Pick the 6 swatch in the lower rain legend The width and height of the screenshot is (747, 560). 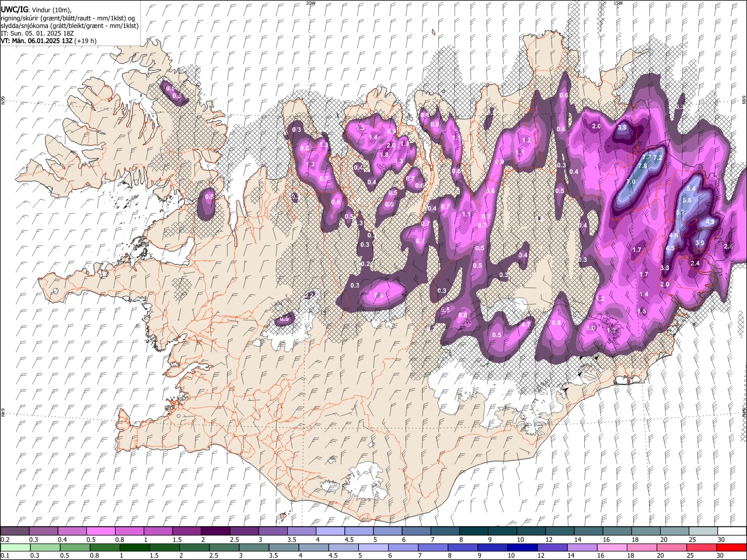pos(404,547)
